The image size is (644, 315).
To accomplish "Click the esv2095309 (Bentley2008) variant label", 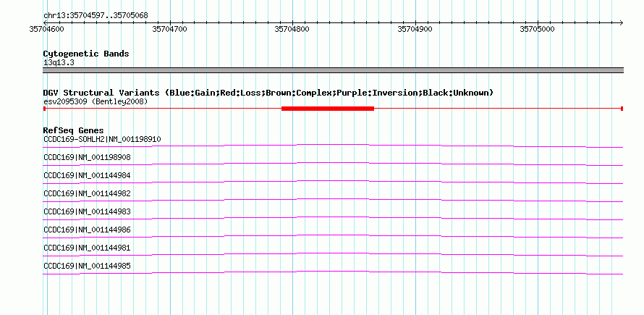I will (96, 101).
